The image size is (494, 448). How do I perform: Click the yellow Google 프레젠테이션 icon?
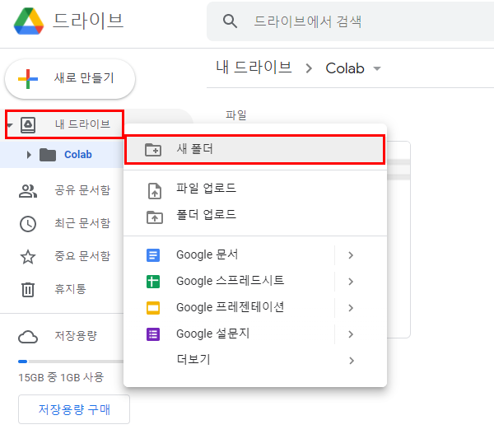(x=153, y=308)
